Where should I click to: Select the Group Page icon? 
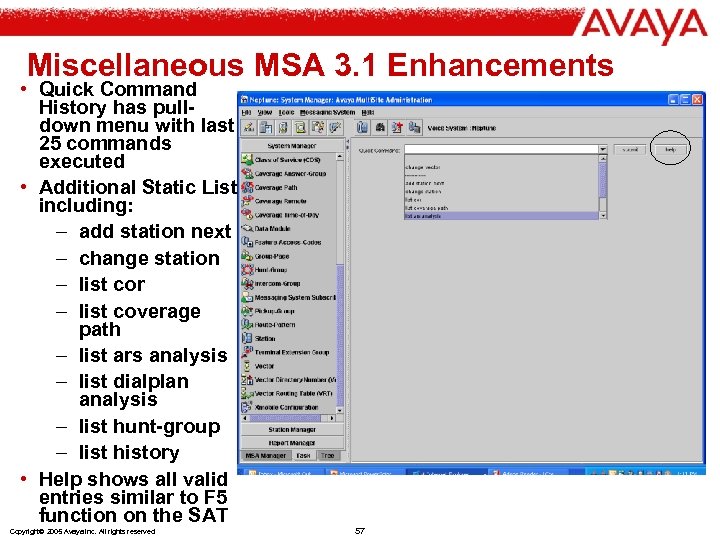(x=248, y=256)
